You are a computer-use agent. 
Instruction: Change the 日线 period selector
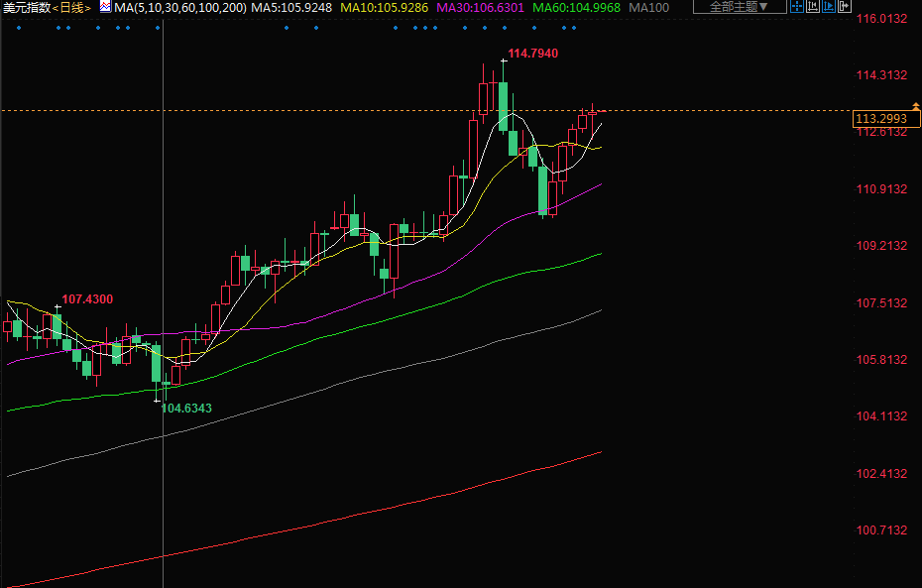[x=69, y=7]
